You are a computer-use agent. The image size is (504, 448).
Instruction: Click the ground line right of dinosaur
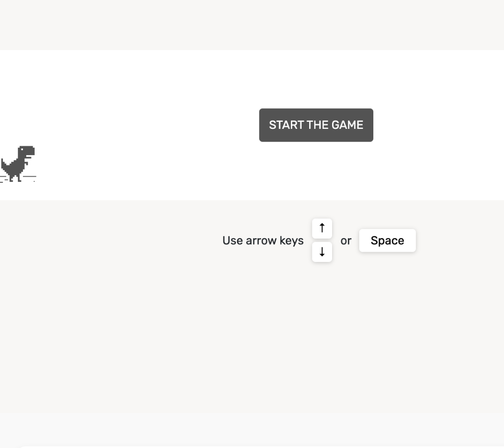(x=31, y=177)
